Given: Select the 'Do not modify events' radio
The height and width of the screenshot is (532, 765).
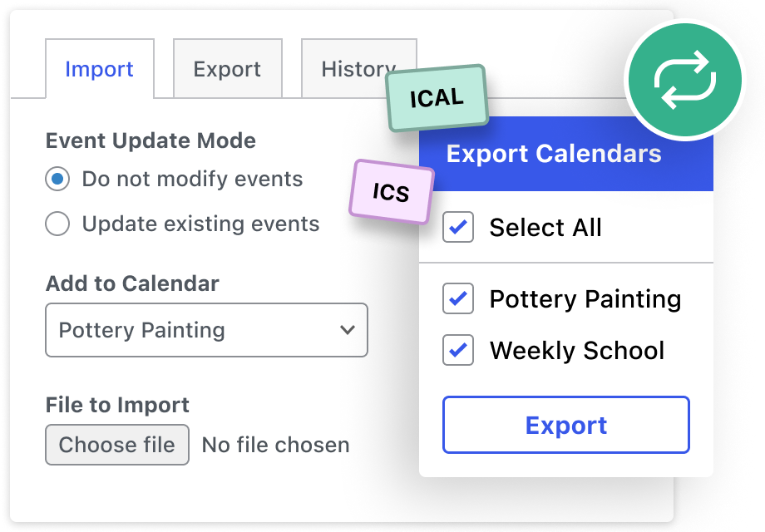Looking at the screenshot, I should (57, 179).
